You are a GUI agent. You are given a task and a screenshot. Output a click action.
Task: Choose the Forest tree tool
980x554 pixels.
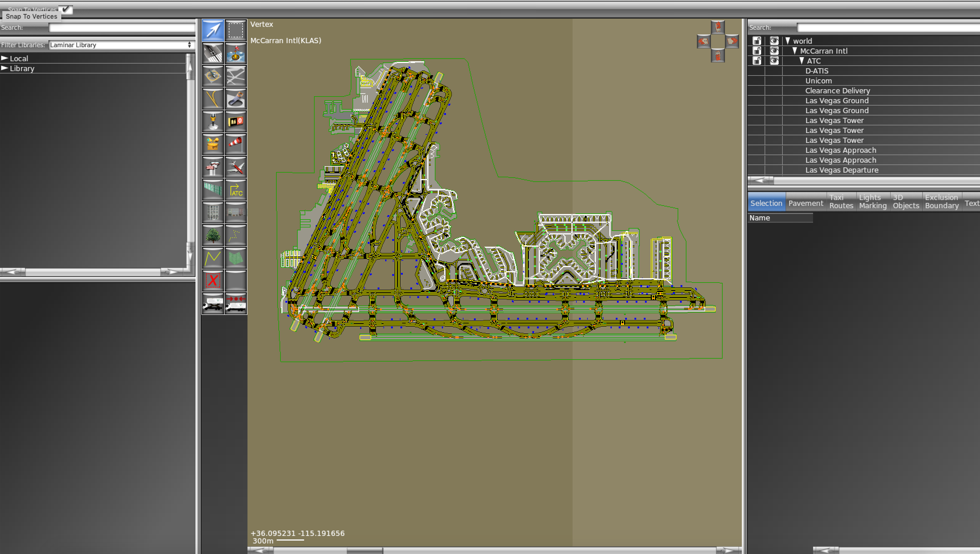(212, 235)
